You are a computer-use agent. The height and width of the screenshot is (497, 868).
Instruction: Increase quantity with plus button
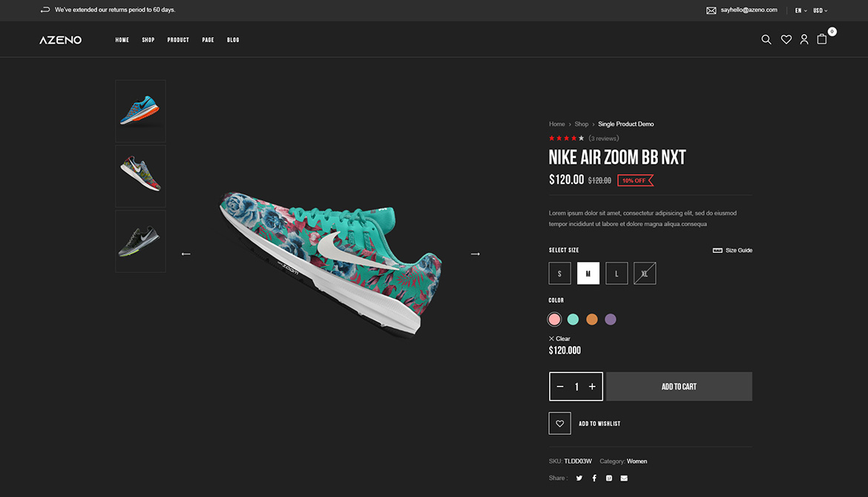tap(592, 386)
